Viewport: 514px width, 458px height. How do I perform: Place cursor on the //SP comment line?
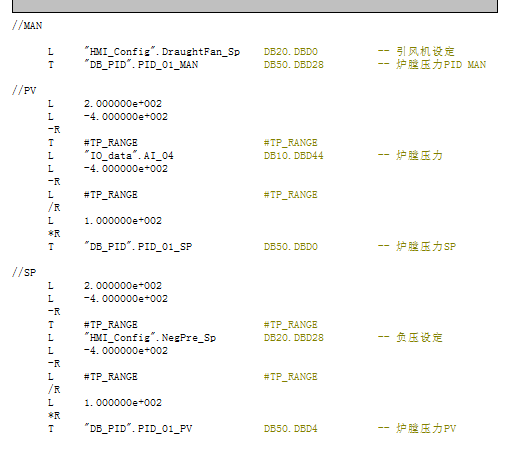(x=24, y=273)
